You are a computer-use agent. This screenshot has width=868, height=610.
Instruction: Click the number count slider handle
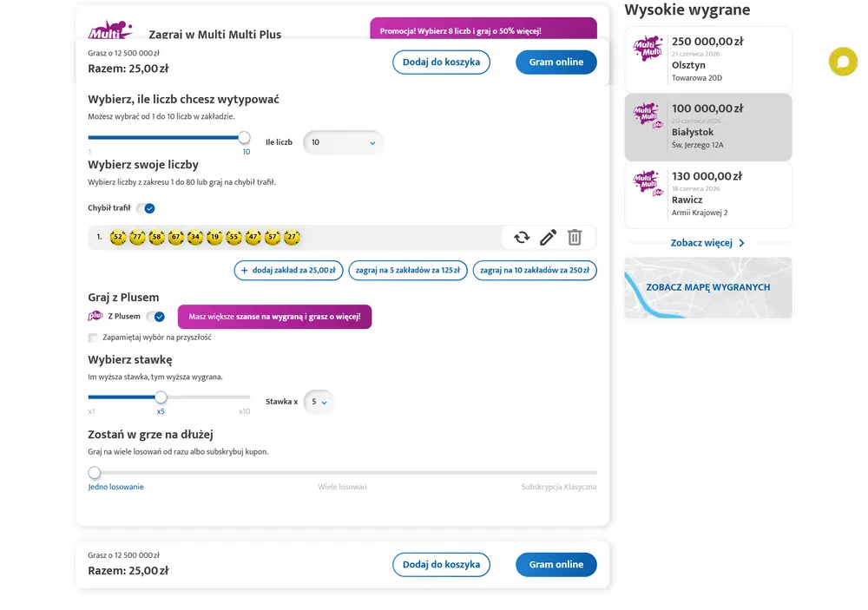click(x=244, y=137)
